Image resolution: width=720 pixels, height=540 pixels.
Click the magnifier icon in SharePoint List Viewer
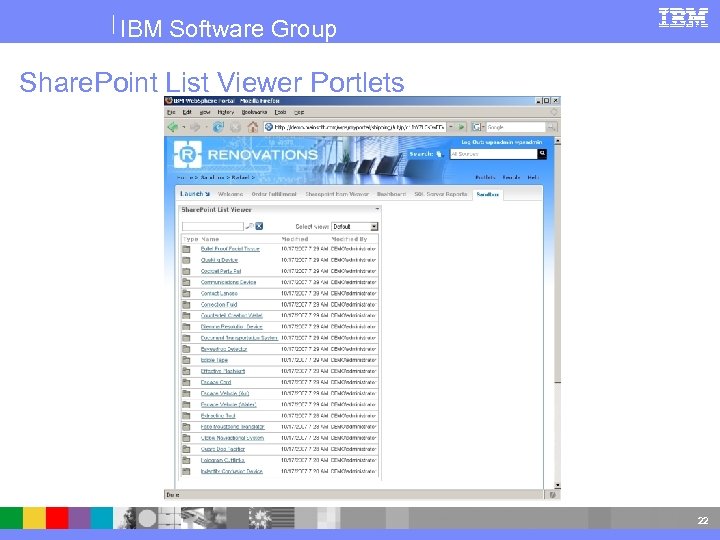(249, 226)
